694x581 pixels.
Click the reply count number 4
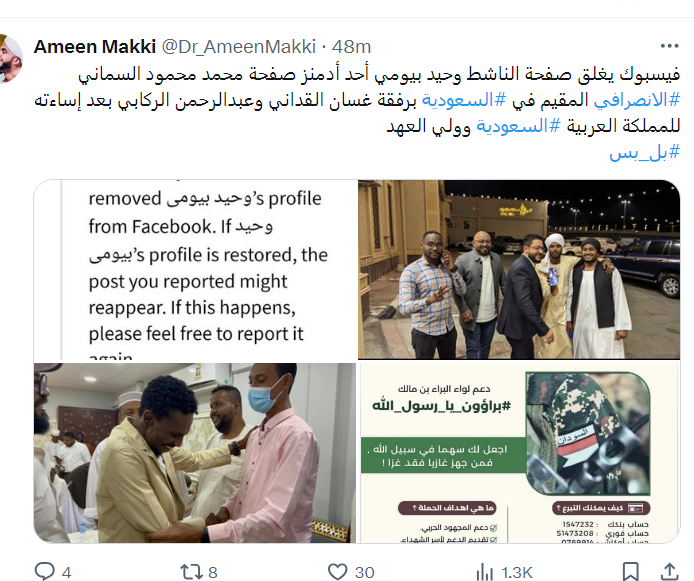point(66,572)
